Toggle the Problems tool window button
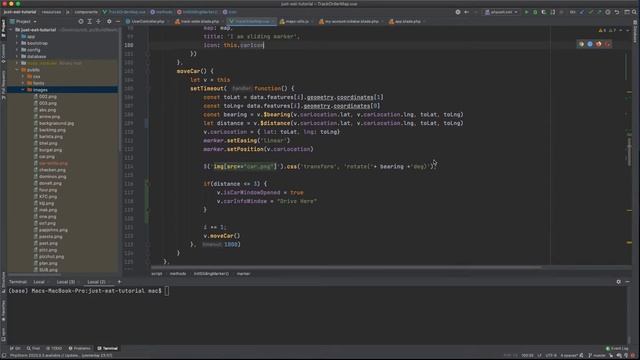 pyautogui.click(x=79, y=348)
